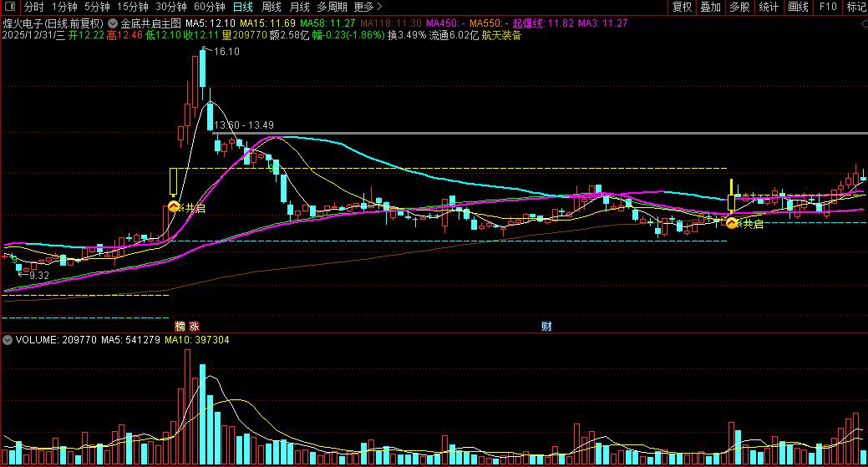Click the 2025/12/31/三 date label

tap(33, 35)
